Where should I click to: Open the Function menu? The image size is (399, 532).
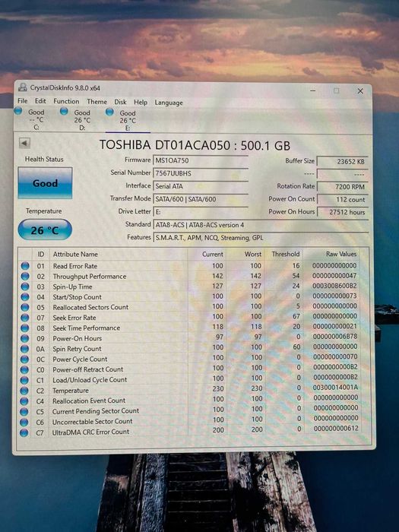coord(66,101)
